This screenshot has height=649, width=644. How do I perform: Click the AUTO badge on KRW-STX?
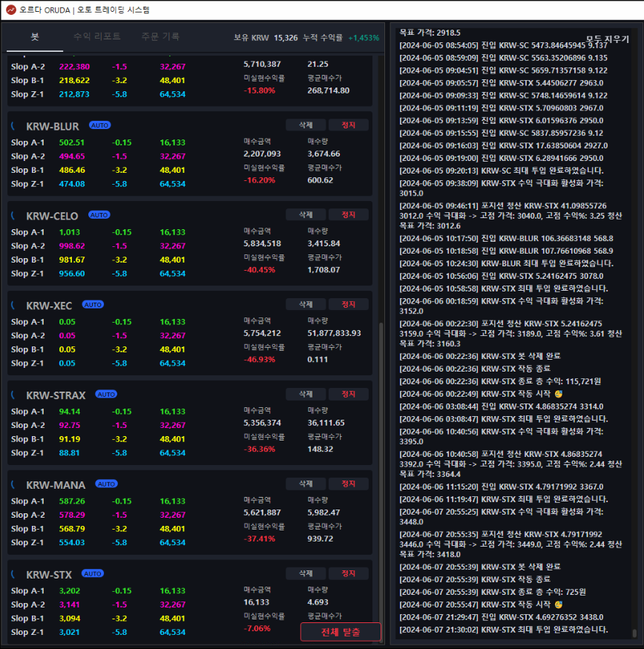[x=93, y=573]
